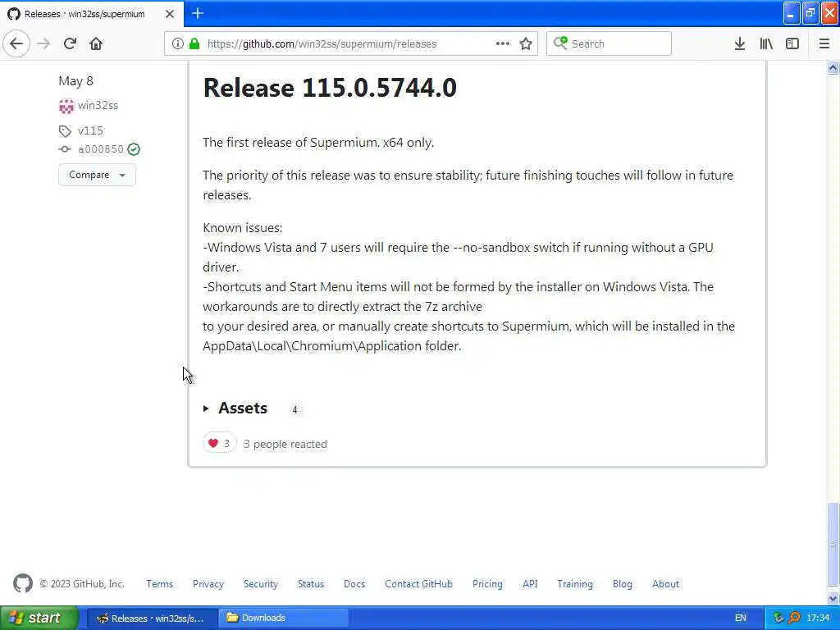Switch to Downloads folder in taskbar
The width and height of the screenshot is (840, 630).
point(285,618)
